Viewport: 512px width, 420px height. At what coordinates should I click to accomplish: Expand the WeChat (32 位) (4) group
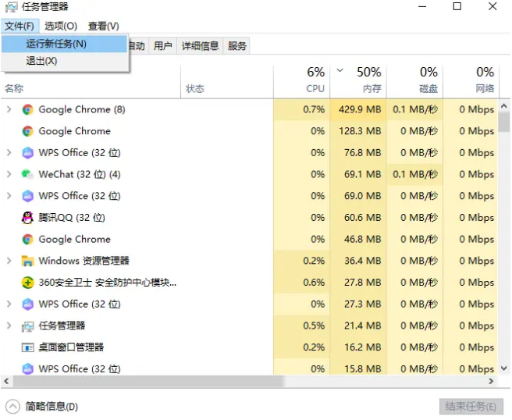click(x=9, y=175)
